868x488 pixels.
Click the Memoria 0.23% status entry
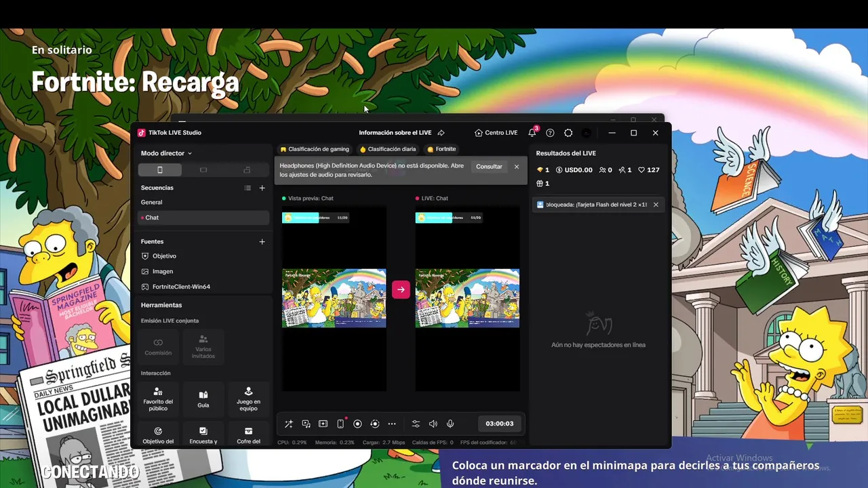click(x=335, y=443)
